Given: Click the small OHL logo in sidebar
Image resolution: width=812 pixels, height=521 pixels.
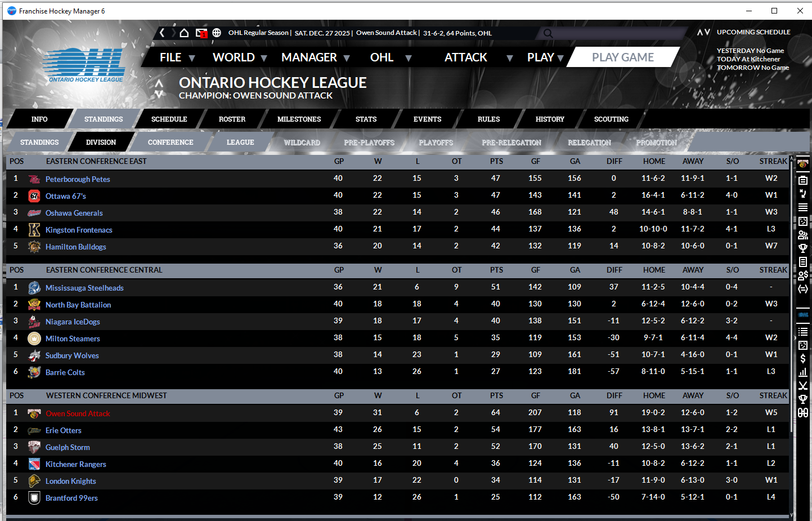Looking at the screenshot, I should [803, 315].
